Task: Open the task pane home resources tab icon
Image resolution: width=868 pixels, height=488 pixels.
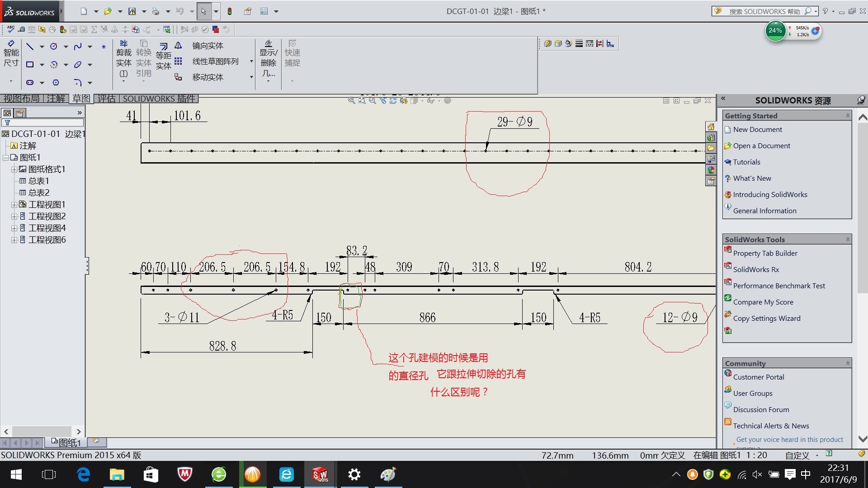Action: click(711, 127)
